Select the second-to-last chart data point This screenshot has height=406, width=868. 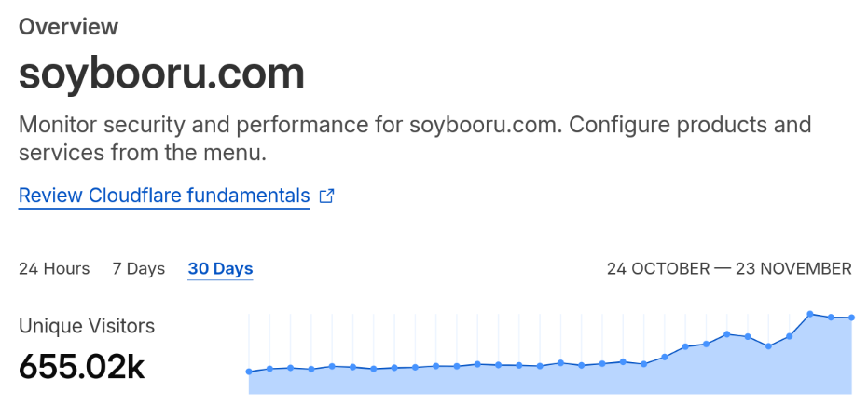pyautogui.click(x=831, y=318)
